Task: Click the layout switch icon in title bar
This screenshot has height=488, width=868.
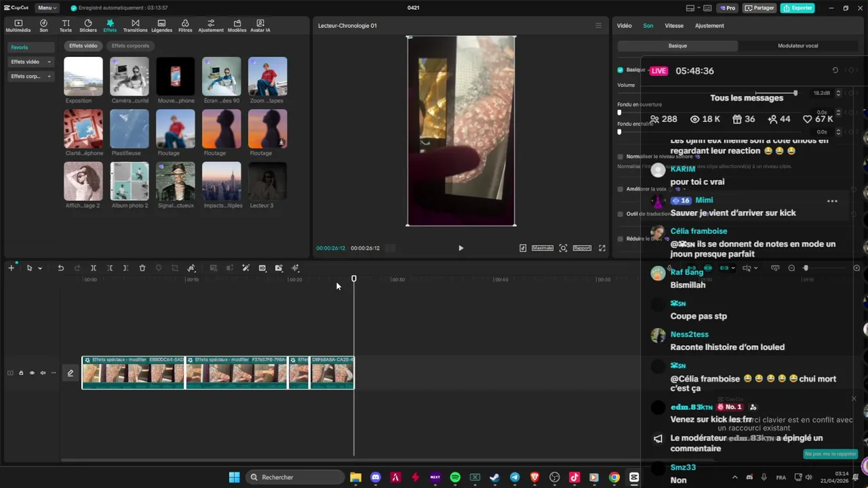Action: [x=692, y=8]
